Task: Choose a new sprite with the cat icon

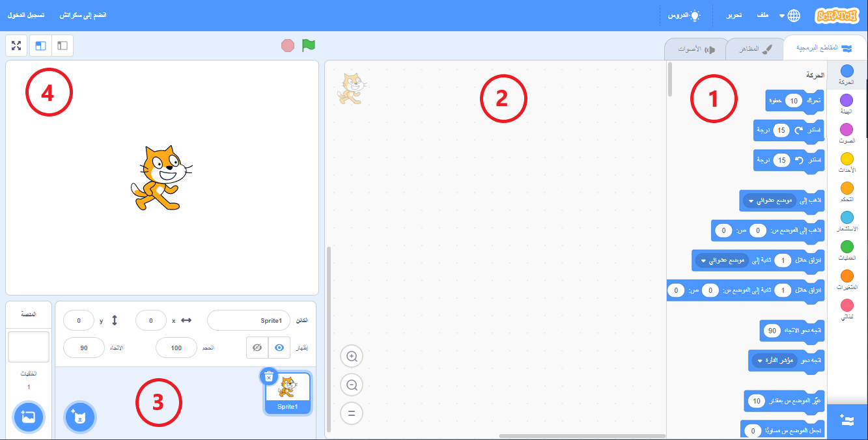Action: pyautogui.click(x=79, y=417)
